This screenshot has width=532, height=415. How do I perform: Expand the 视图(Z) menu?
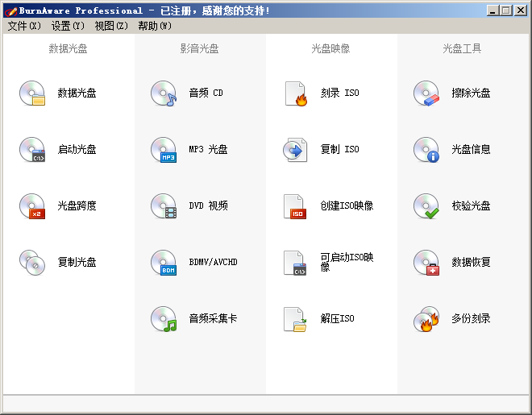(x=111, y=26)
